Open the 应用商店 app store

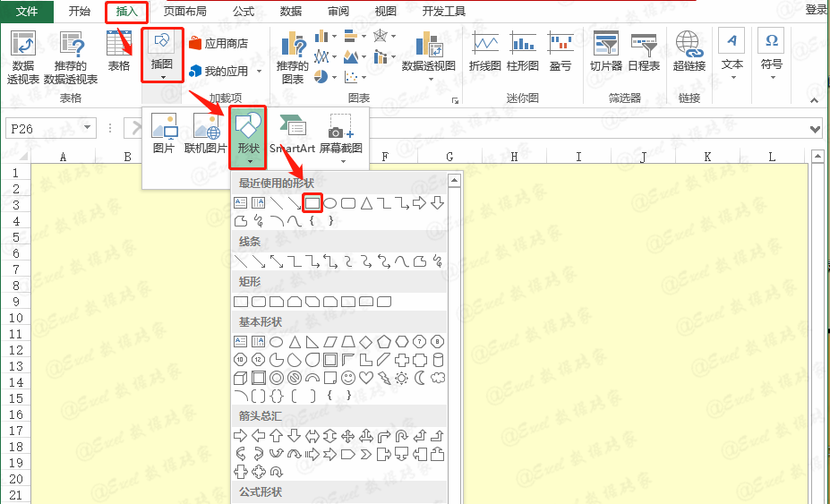tap(218, 43)
